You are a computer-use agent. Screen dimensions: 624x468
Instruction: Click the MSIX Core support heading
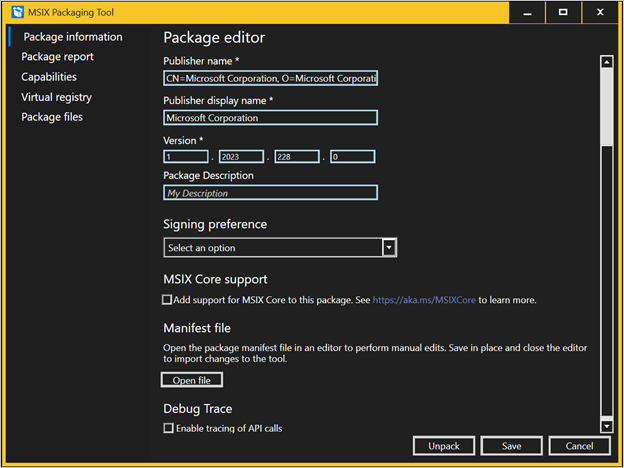[215, 279]
